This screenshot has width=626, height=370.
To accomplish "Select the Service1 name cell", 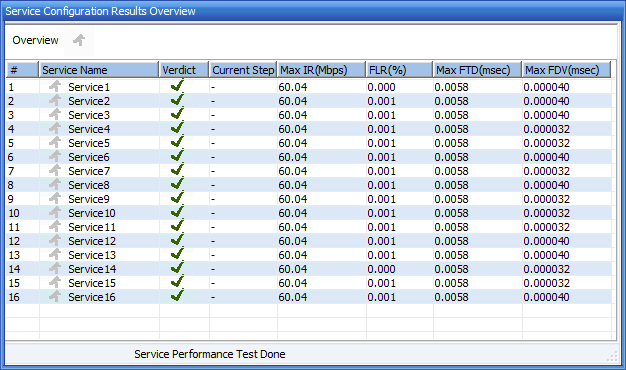I will pos(89,87).
